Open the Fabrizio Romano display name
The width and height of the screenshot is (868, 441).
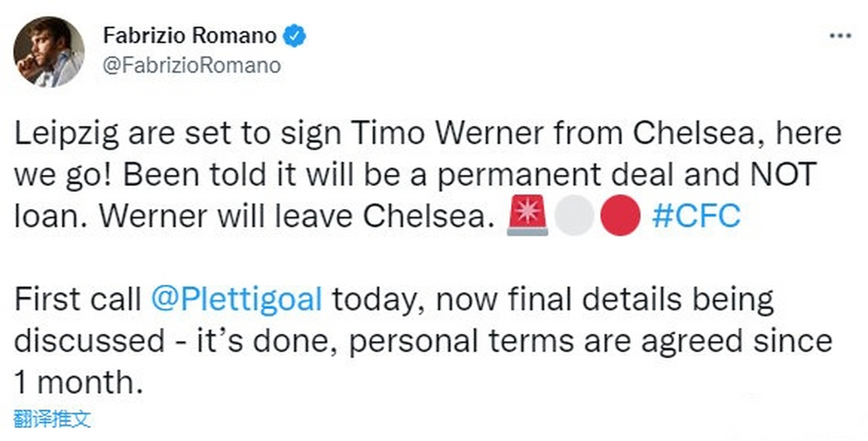click(x=190, y=35)
